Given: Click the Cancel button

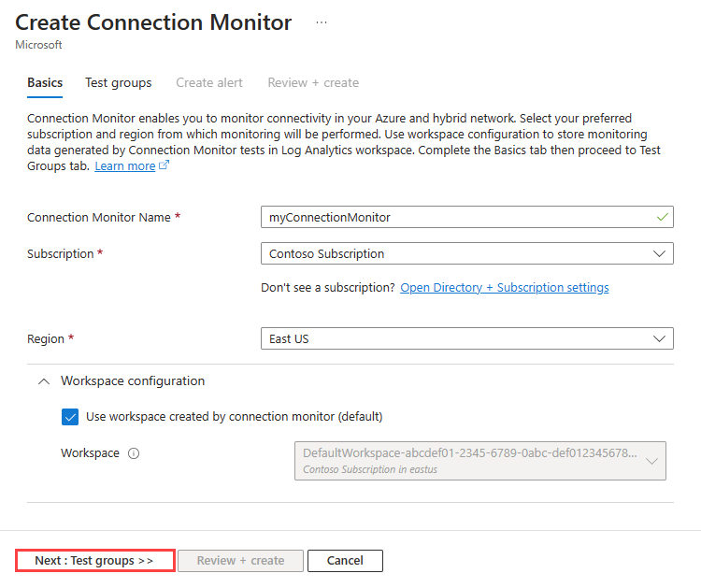Looking at the screenshot, I should coord(345,561).
